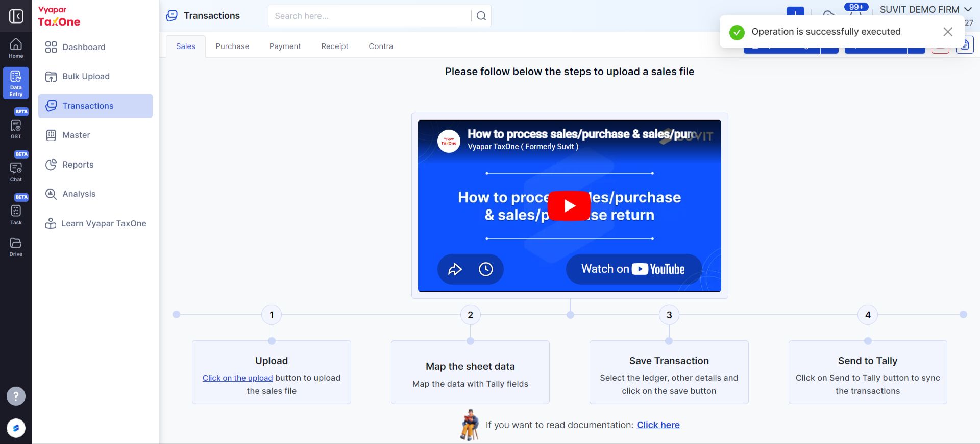Viewport: 980px width, 444px height.
Task: Open Reports in the side menu
Action: point(95,165)
